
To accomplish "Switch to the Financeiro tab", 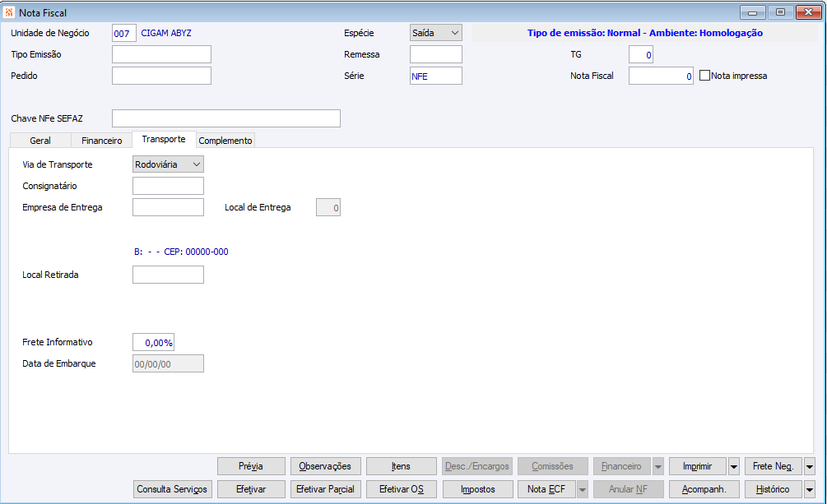I will (x=102, y=141).
